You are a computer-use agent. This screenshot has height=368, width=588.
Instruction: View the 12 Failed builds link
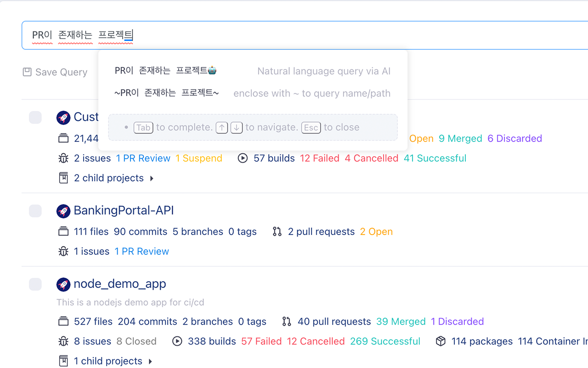pos(320,158)
